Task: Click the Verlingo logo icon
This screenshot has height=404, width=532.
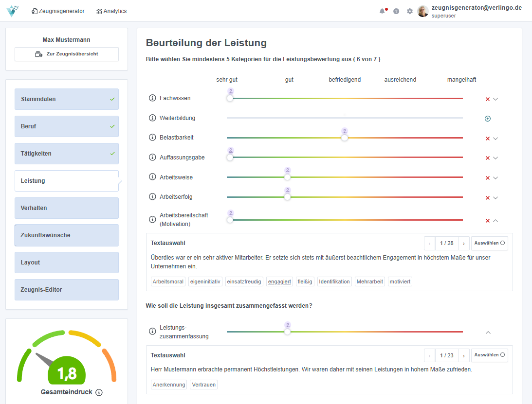Action: 13,11
